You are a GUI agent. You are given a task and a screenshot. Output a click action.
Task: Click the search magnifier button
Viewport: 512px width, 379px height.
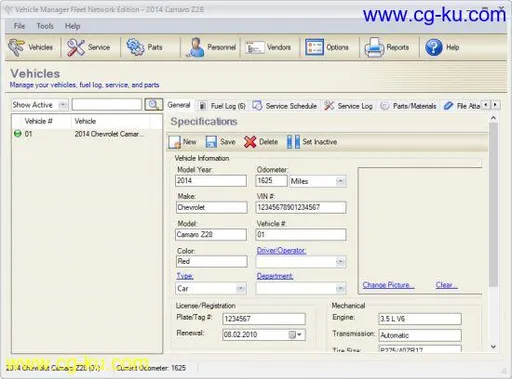click(x=153, y=105)
